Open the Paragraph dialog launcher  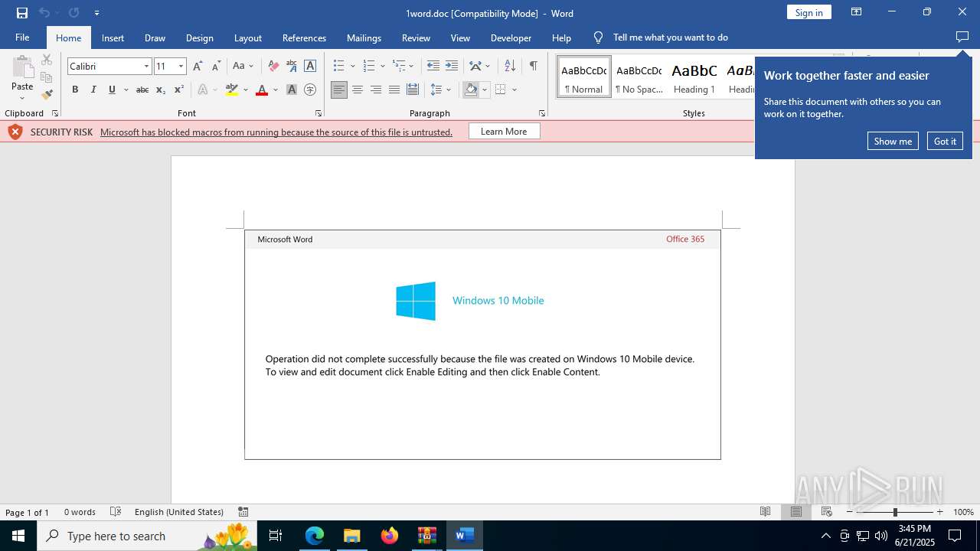click(x=542, y=113)
